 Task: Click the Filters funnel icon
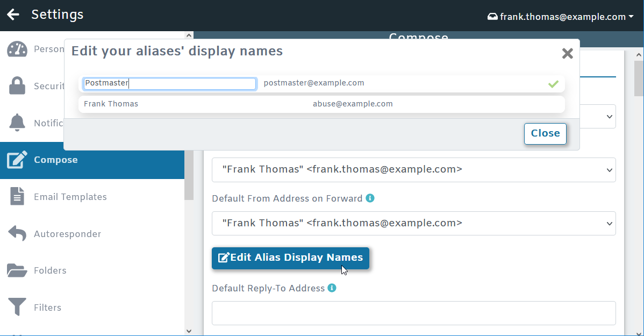coord(17,308)
